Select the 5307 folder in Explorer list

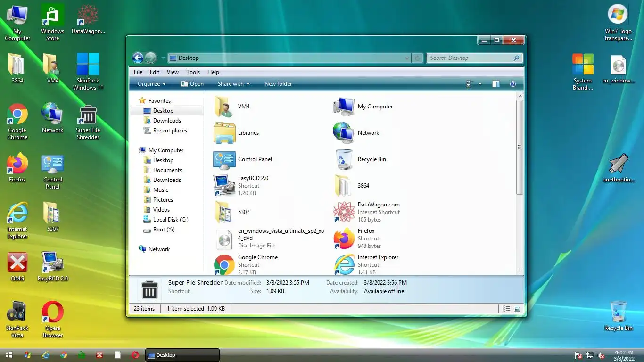point(232,212)
